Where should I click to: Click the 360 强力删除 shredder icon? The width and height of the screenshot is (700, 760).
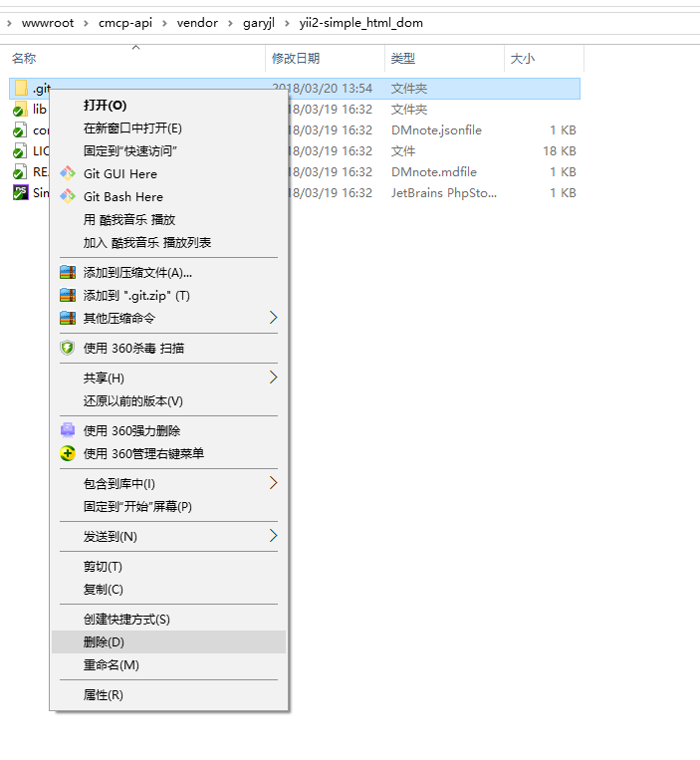tap(68, 430)
